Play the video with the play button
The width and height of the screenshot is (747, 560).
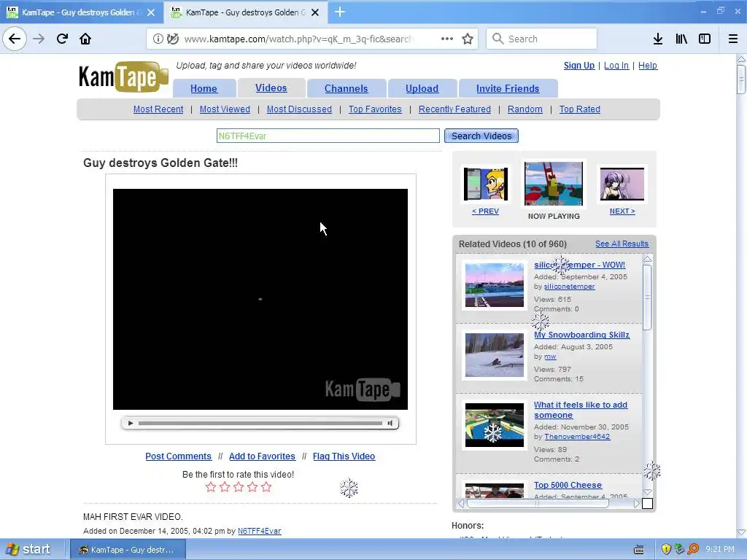131,423
